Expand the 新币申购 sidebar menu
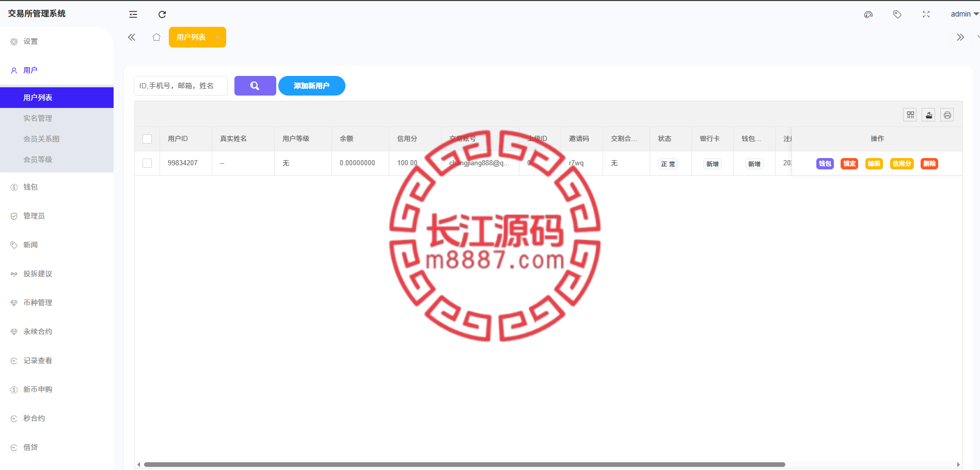The width and height of the screenshot is (980, 470). point(57,389)
